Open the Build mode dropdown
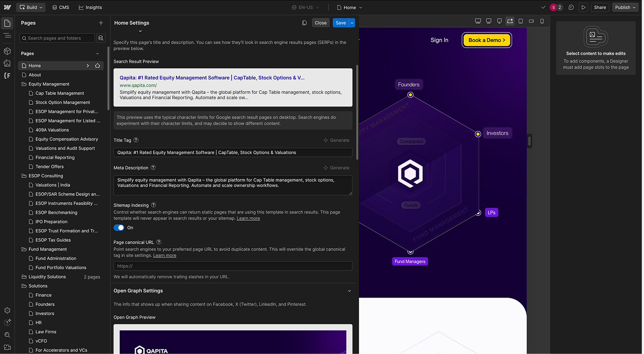644x354 pixels. (31, 7)
